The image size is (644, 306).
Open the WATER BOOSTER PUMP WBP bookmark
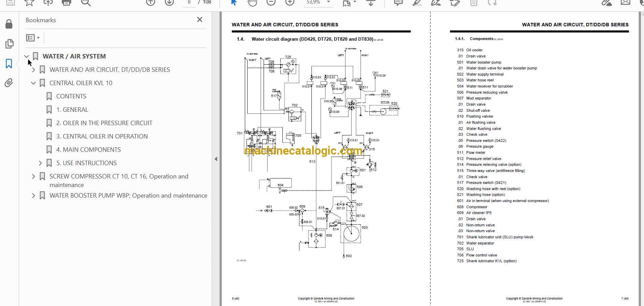128,196
